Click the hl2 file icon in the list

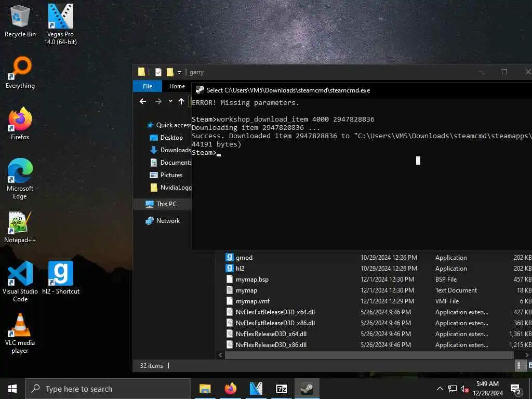click(x=229, y=268)
